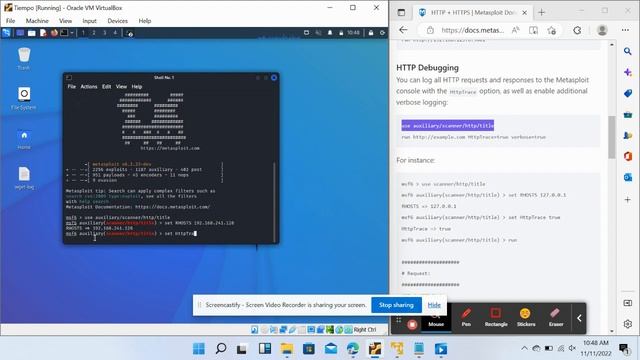Switch to workspace 4 in the Kali panel
The width and height of the screenshot is (640, 360).
point(115,33)
